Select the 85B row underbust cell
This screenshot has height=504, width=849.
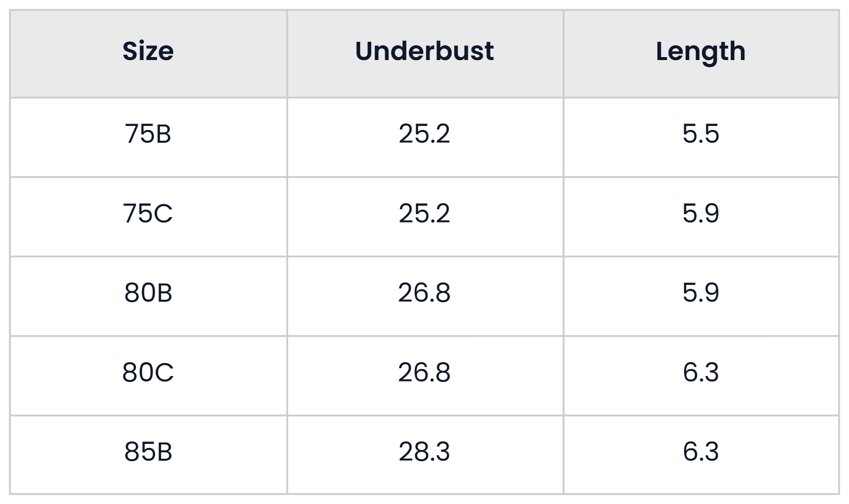point(425,455)
